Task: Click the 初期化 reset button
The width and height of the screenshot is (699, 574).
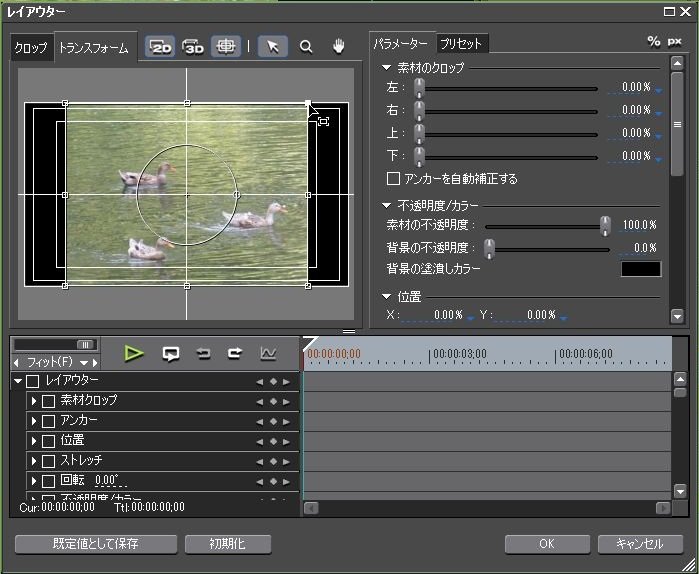Action: (x=228, y=544)
